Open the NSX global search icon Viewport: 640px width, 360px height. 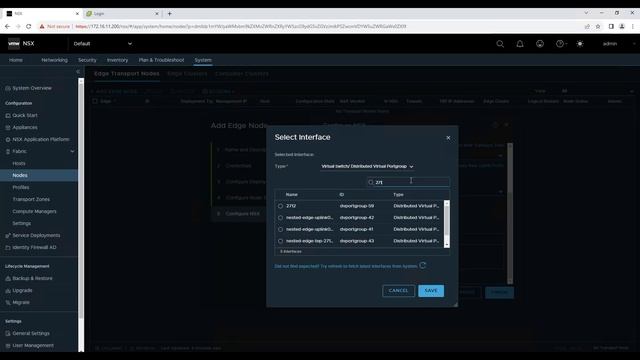(500, 44)
